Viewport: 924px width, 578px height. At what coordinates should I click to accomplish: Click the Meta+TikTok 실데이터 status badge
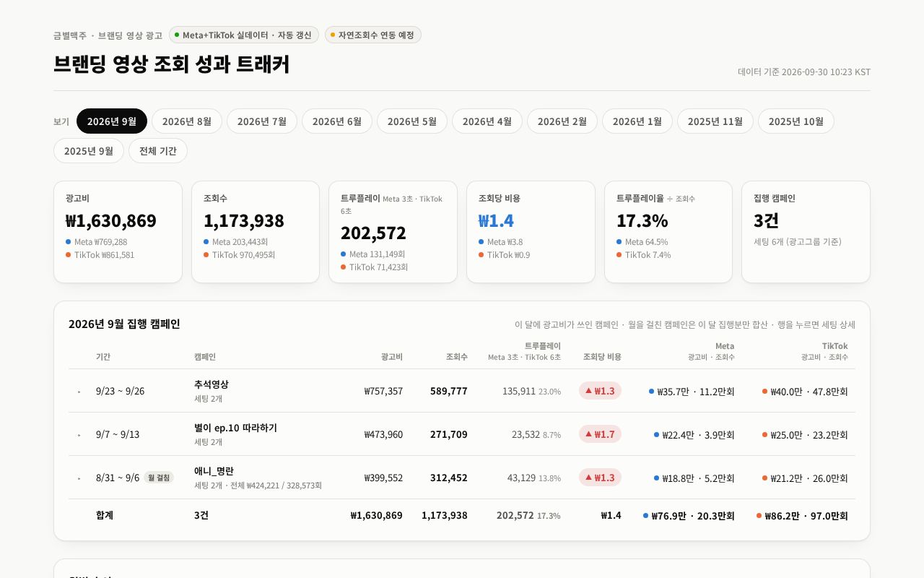click(243, 35)
